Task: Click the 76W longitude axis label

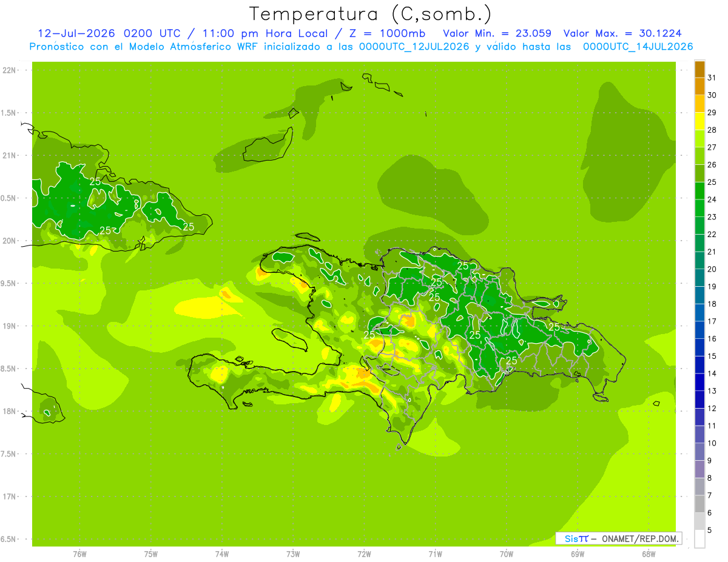Action: (79, 554)
